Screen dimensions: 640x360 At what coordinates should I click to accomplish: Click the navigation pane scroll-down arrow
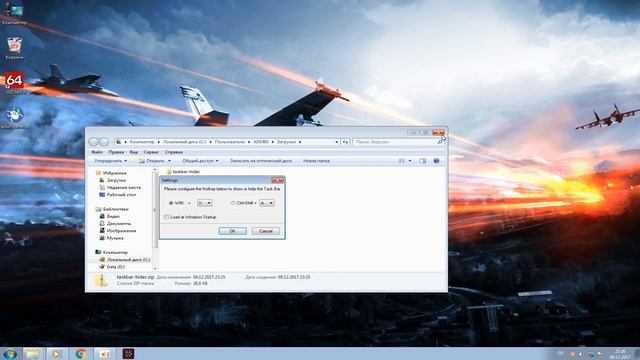click(x=155, y=268)
